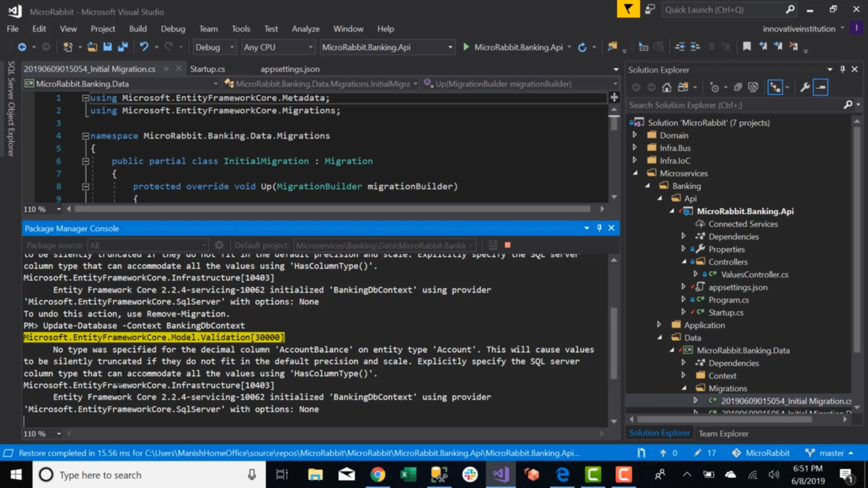868x488 pixels.
Task: Click the Quick Launch search box
Action: point(728,9)
